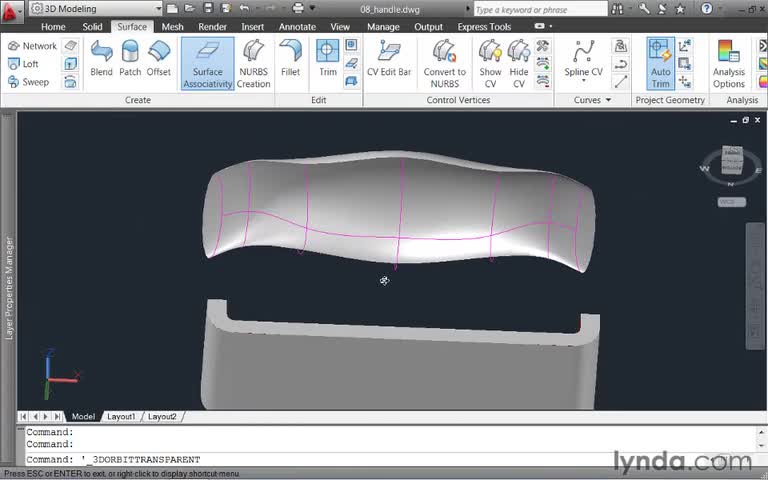This screenshot has width=768, height=480.
Task: Click the Rebuild icon in Control Vertices
Action: point(543,46)
